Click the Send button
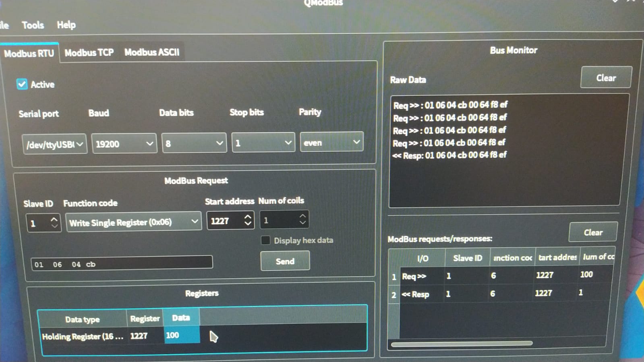The width and height of the screenshot is (644, 362). [285, 261]
